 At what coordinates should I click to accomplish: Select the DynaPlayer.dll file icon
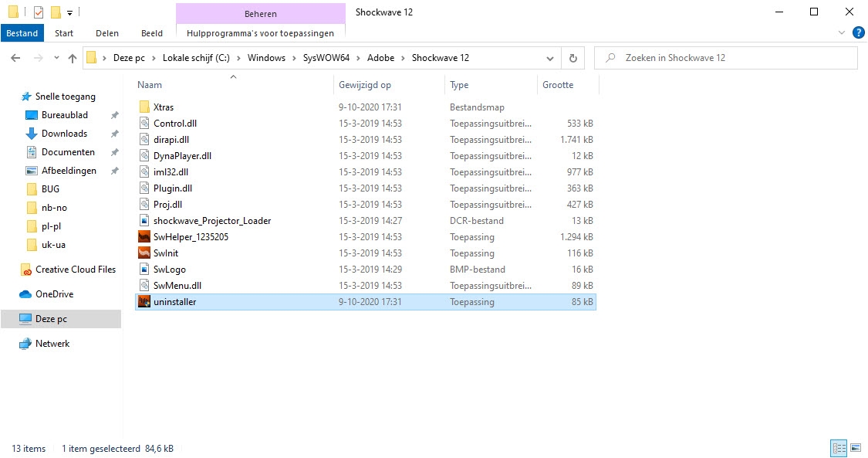click(144, 155)
